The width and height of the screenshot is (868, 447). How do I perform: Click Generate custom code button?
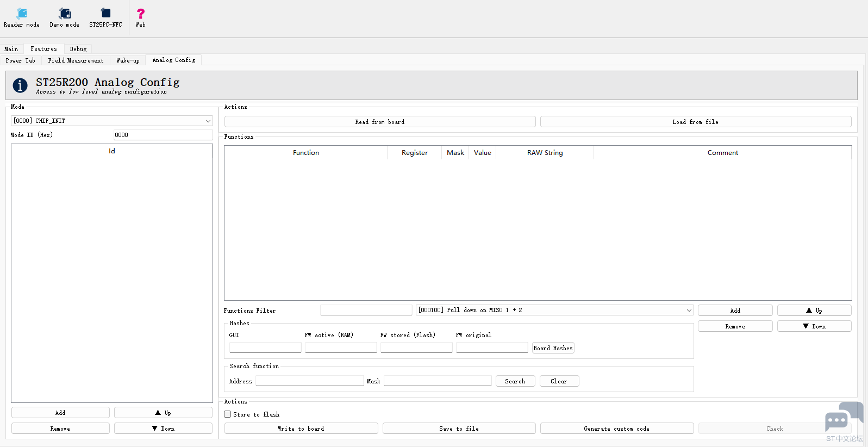click(x=617, y=429)
